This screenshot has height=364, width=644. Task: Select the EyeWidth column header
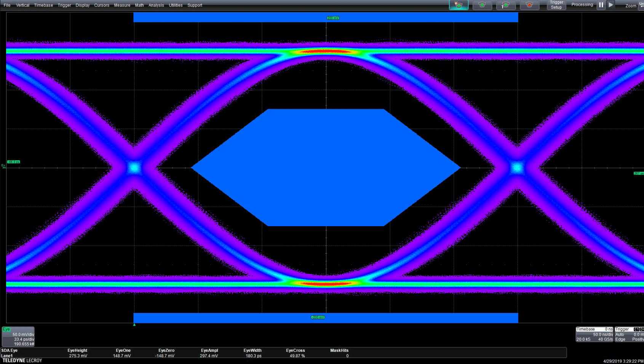252,350
